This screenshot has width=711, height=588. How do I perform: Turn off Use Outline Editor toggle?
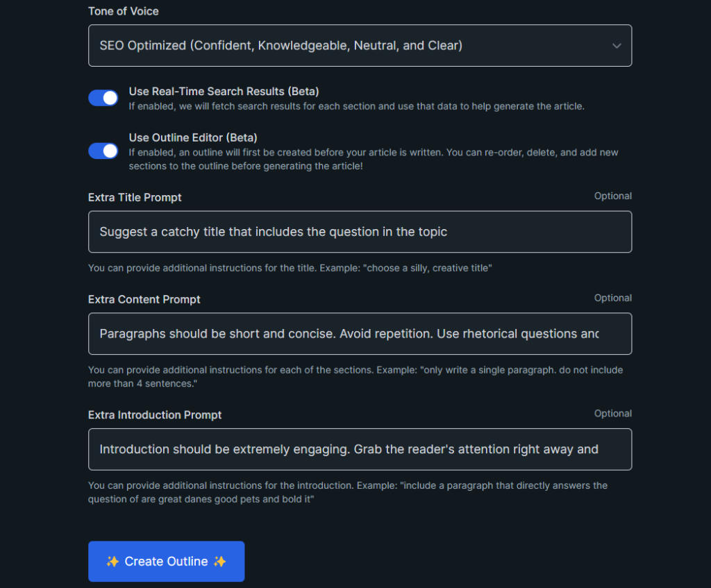pos(103,151)
